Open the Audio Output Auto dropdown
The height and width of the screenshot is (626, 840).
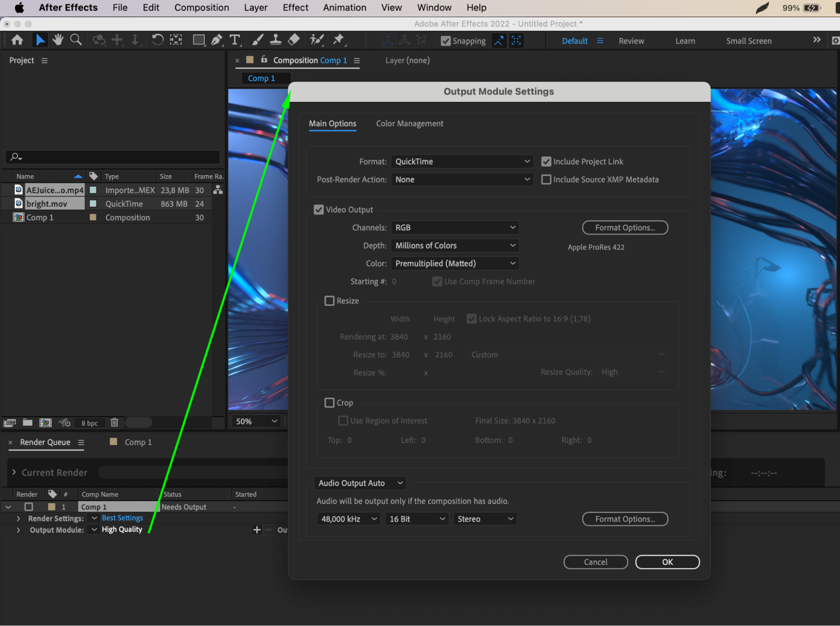[360, 483]
